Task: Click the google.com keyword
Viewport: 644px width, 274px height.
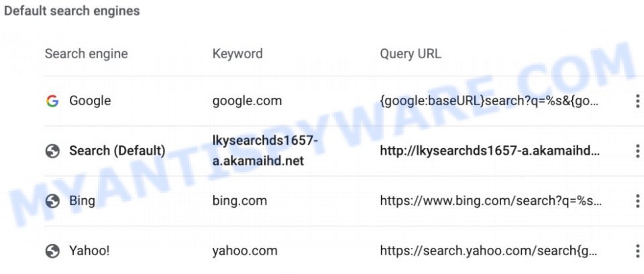Action: coord(247,101)
